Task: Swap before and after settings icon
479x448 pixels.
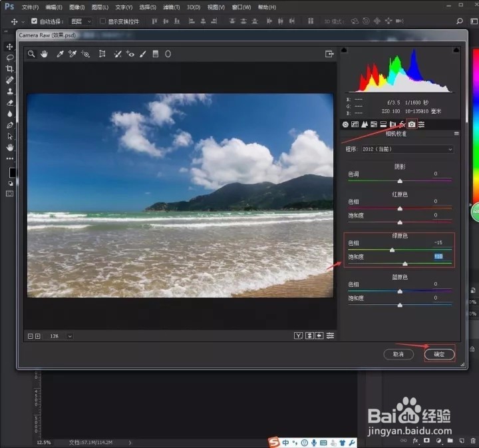Action: (x=309, y=336)
